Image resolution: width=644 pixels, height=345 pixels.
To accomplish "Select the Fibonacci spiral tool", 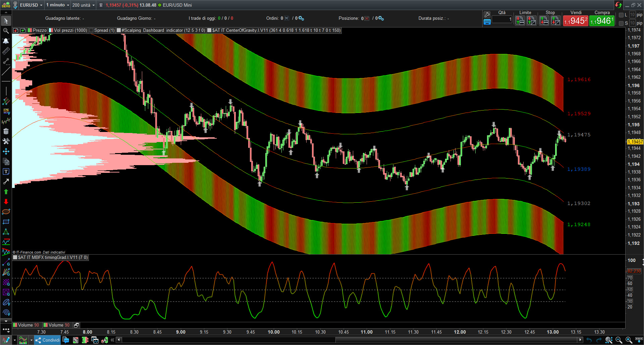I will (6, 313).
